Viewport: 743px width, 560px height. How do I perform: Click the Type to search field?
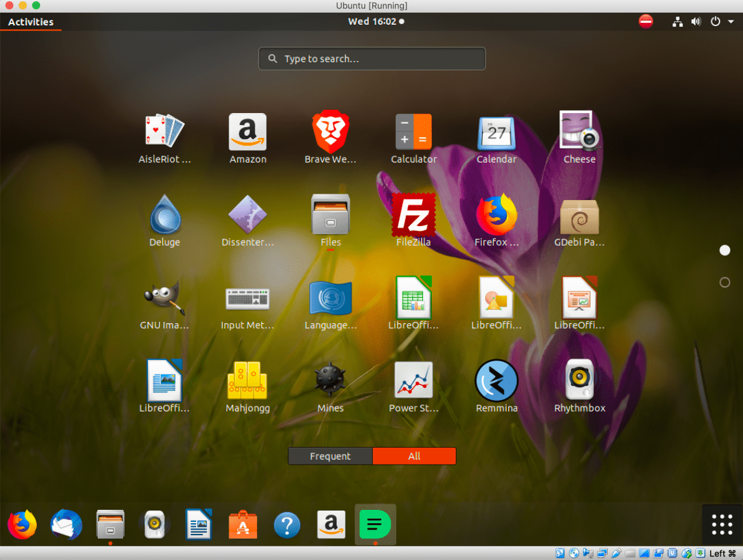click(x=372, y=59)
